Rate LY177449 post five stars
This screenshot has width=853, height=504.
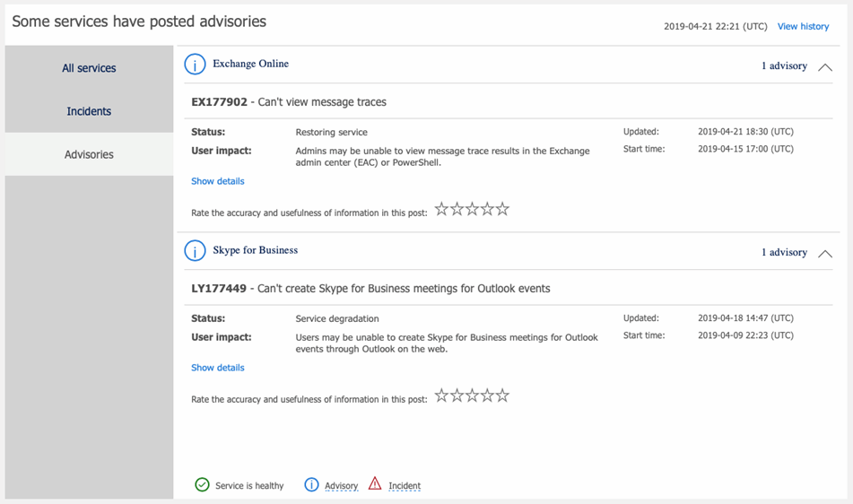[502, 395]
